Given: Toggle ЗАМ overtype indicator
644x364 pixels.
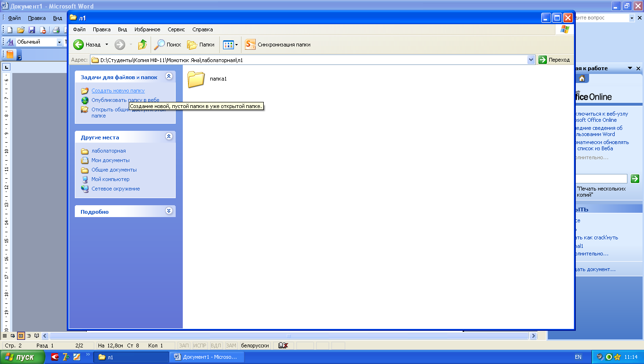Looking at the screenshot, I should [x=231, y=346].
